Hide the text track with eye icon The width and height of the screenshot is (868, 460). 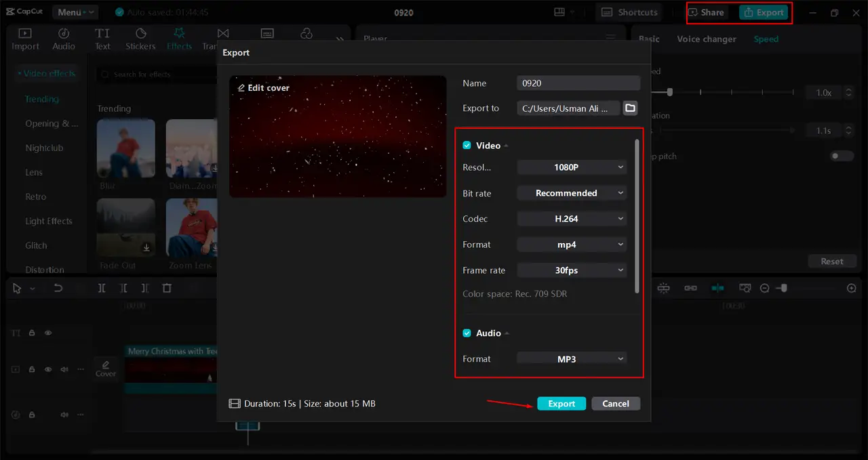pos(48,333)
